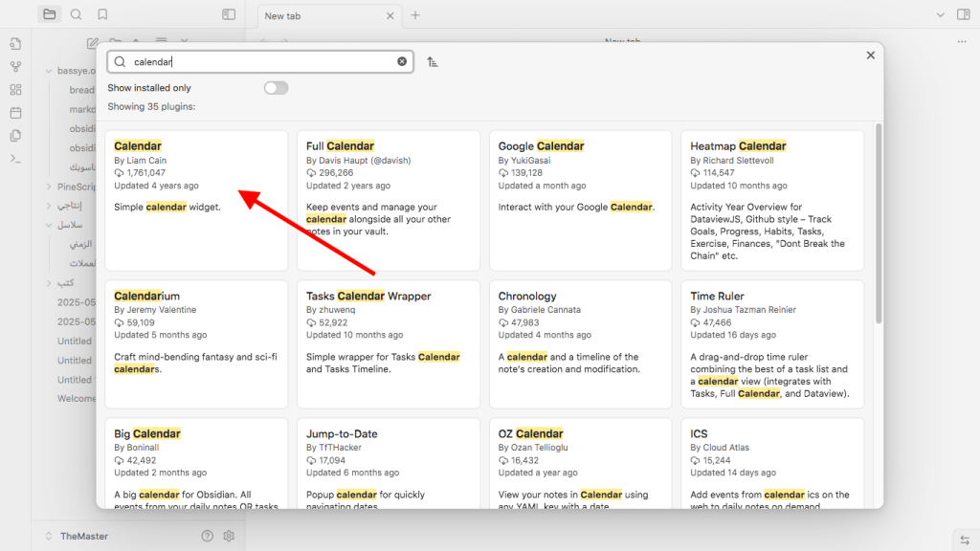
Task: Open the Big Calendar plugin card
Action: point(196,463)
